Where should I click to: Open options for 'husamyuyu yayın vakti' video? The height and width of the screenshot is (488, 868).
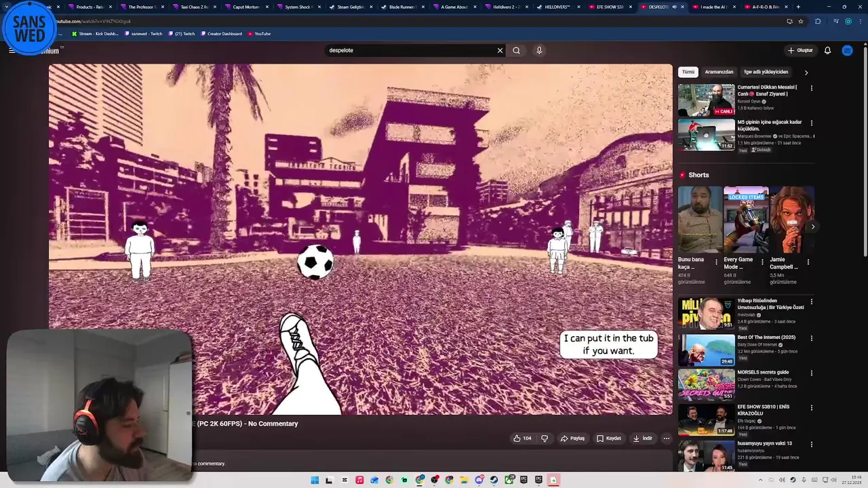[x=811, y=445]
